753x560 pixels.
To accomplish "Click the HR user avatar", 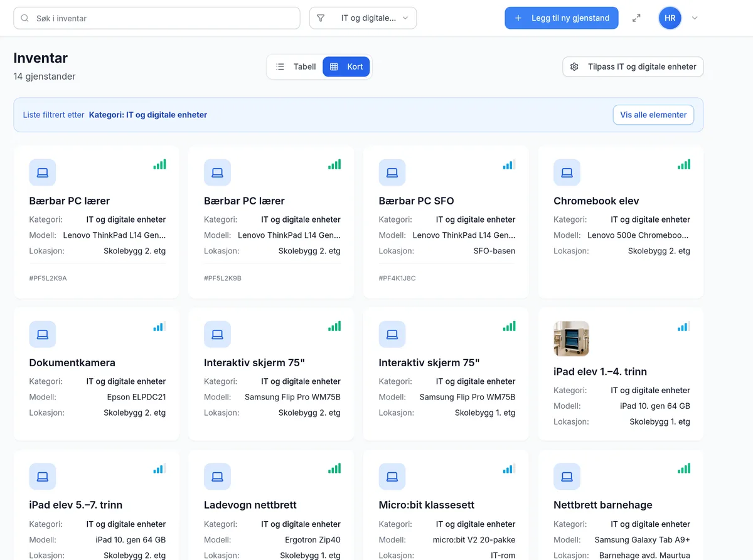I will tap(670, 18).
